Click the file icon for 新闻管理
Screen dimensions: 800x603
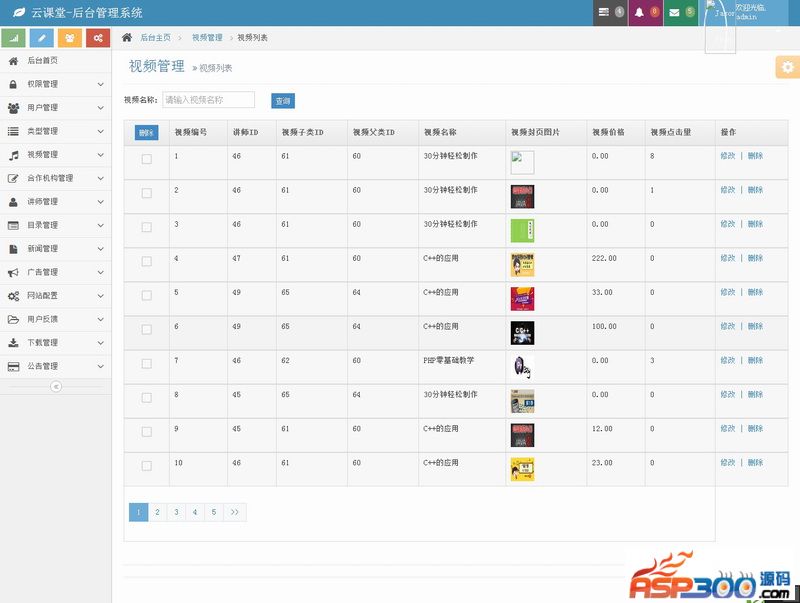[x=13, y=248]
